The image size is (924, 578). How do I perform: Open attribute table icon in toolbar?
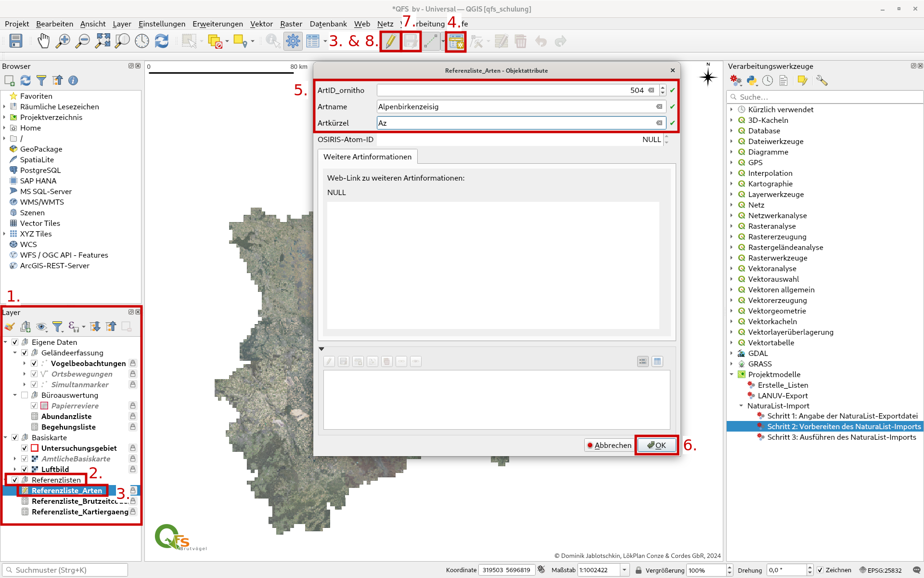313,41
